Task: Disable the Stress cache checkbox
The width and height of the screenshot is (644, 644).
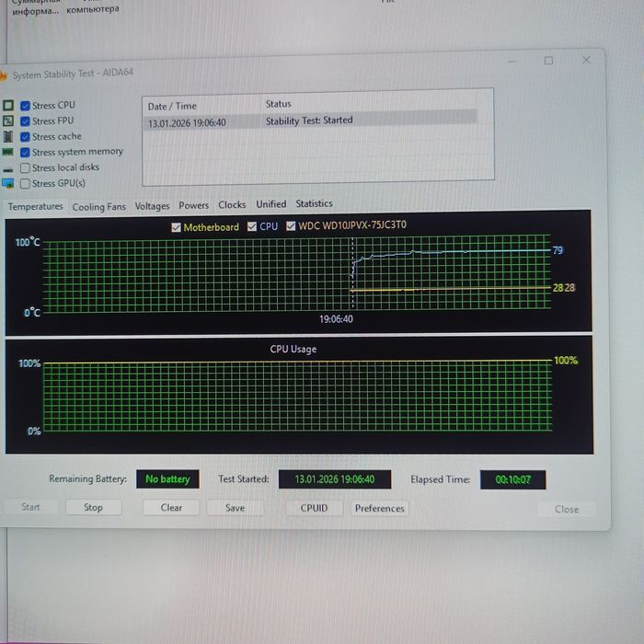Action: click(x=25, y=137)
